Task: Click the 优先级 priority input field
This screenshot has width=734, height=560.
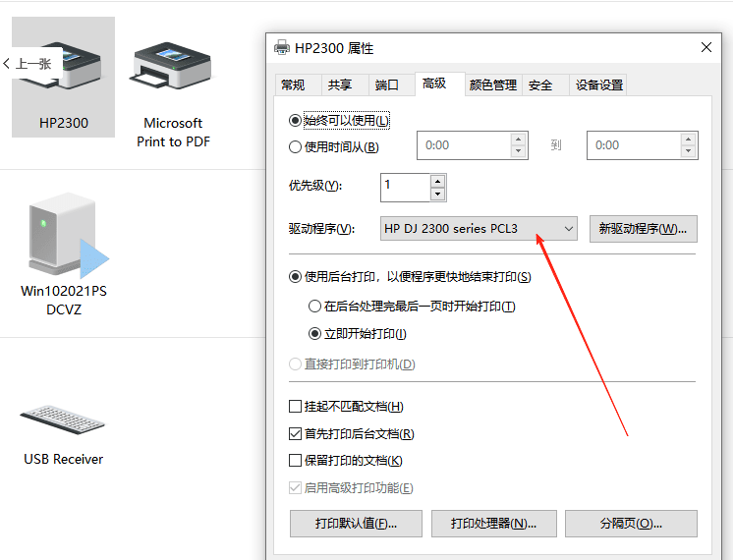Action: [406, 188]
